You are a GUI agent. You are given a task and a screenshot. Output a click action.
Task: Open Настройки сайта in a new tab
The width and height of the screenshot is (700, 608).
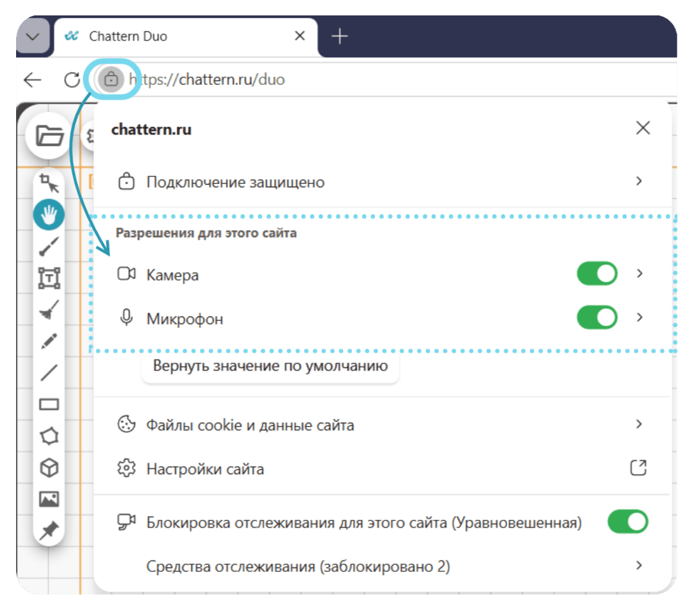pos(638,468)
